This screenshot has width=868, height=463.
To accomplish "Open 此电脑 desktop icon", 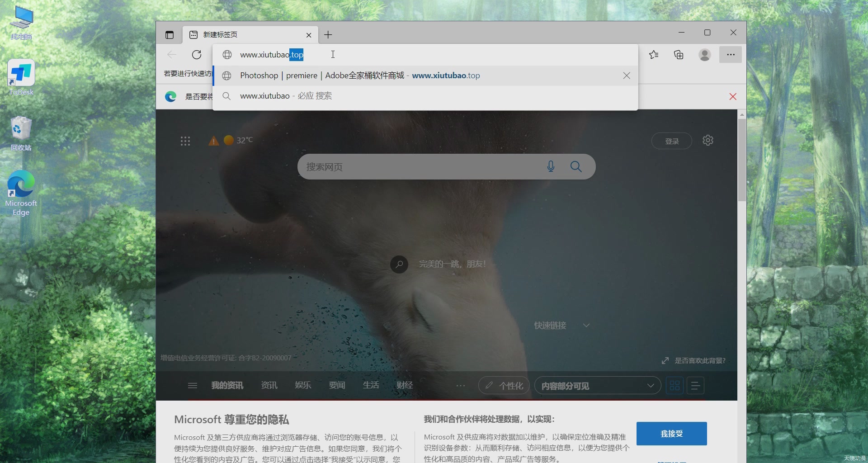I will pyautogui.click(x=21, y=23).
